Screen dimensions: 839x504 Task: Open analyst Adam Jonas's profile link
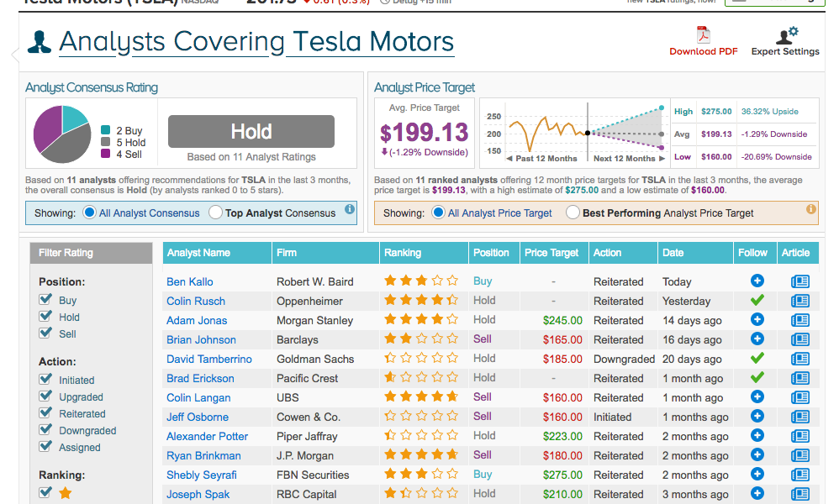[x=197, y=320]
